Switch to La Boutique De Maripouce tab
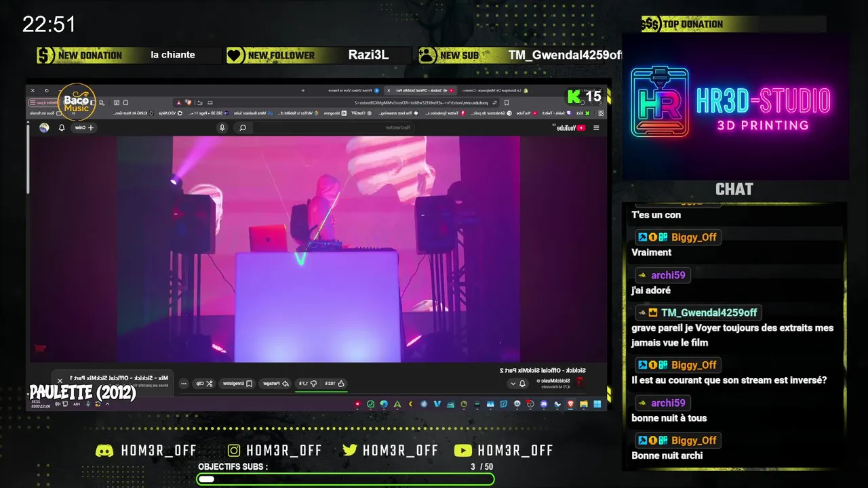 (x=495, y=90)
